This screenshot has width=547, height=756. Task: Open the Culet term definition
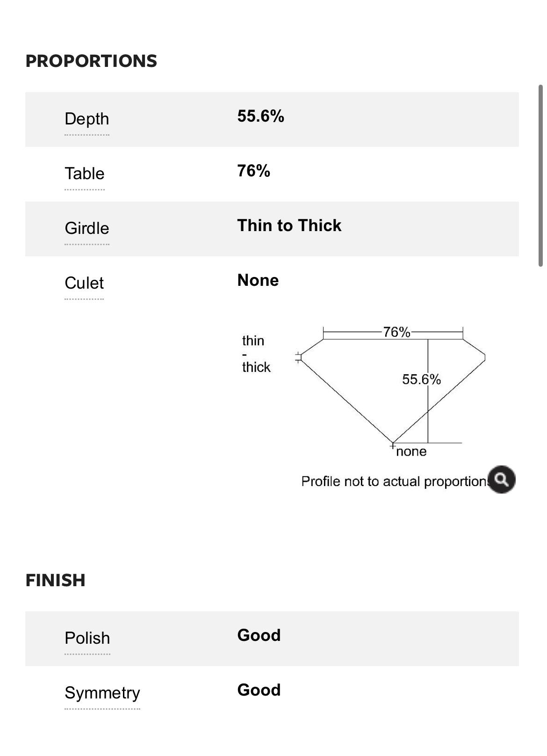84,283
